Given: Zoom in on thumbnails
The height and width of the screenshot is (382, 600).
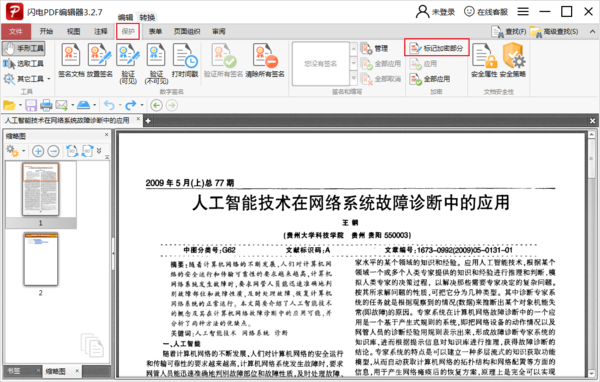Looking at the screenshot, I should point(38,151).
